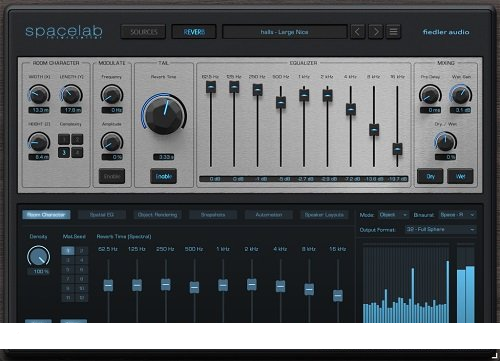Open the Binaural dropdown
The width and height of the screenshot is (500, 361).
coord(457,215)
